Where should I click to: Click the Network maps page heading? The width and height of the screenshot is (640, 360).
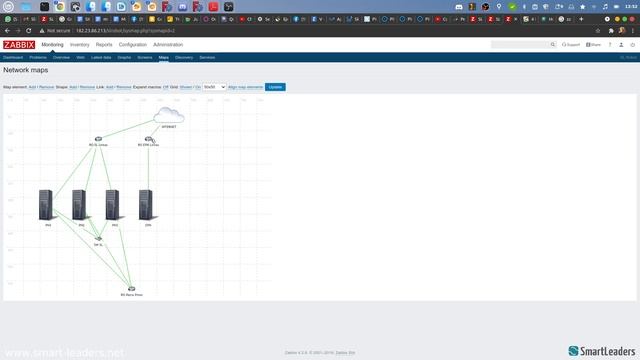pos(26,70)
